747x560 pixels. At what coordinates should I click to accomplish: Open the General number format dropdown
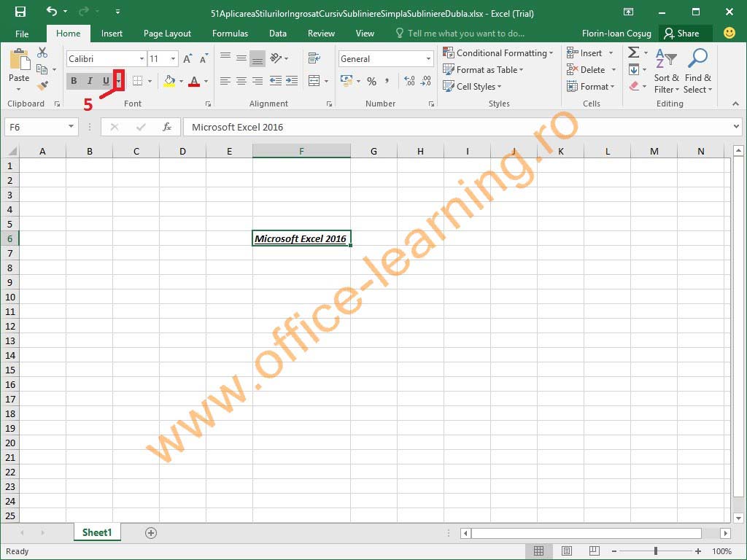tap(428, 58)
